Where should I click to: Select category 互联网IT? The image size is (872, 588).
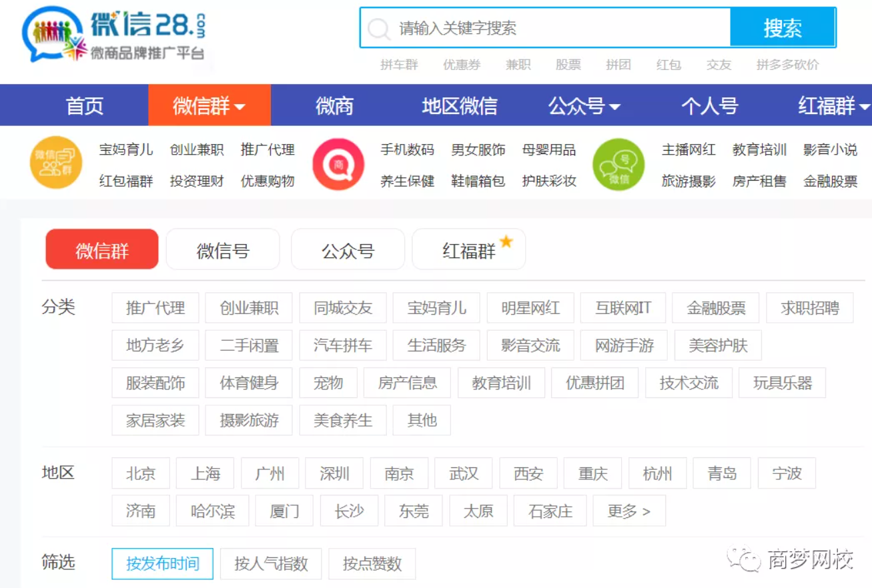[x=623, y=308]
